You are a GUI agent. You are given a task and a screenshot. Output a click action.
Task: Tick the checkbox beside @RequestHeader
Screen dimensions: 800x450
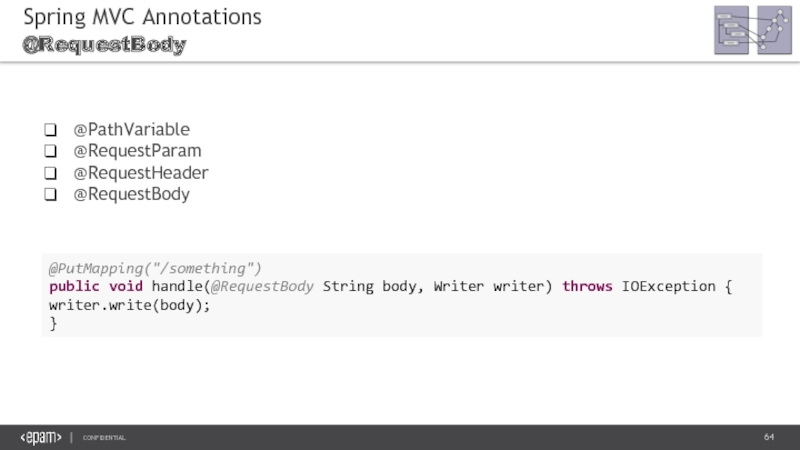(50, 173)
